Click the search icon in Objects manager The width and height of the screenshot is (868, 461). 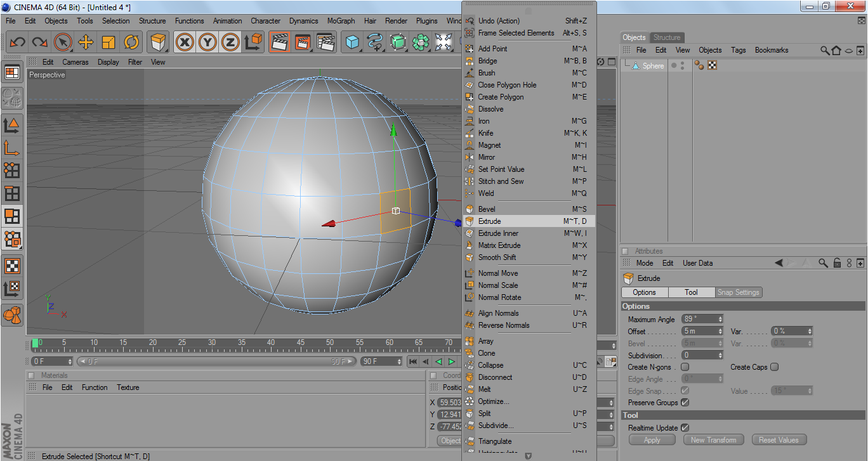pyautogui.click(x=825, y=50)
